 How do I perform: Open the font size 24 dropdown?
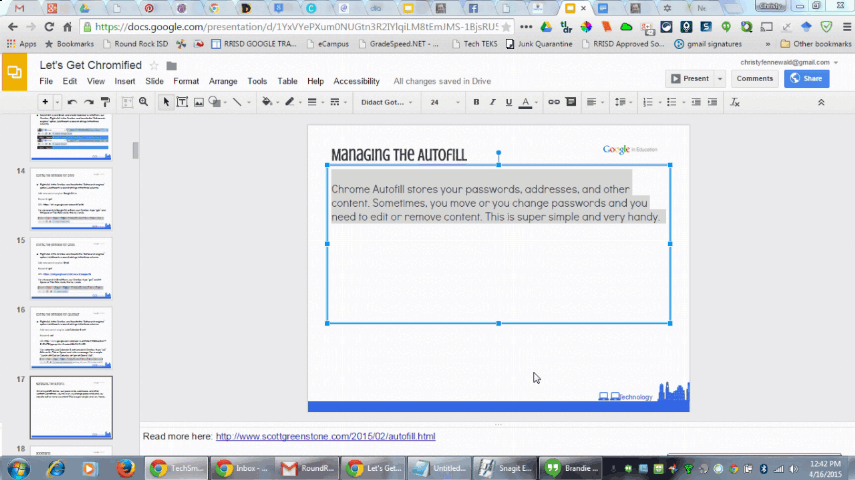445,102
